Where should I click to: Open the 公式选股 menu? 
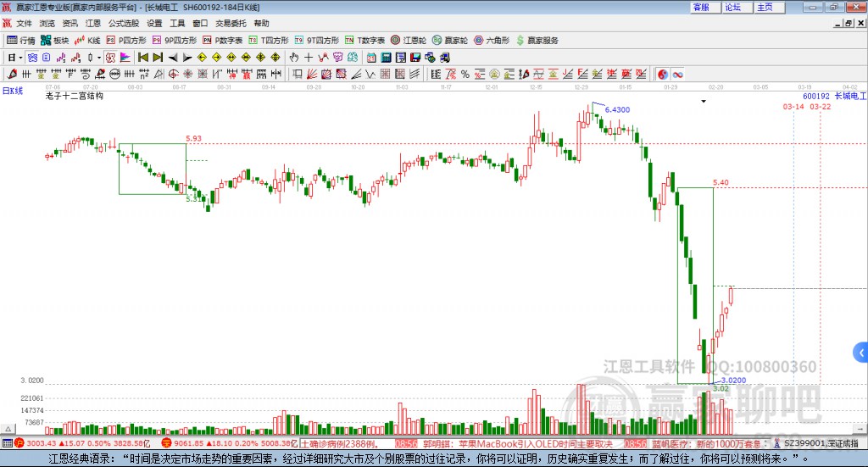tap(124, 23)
